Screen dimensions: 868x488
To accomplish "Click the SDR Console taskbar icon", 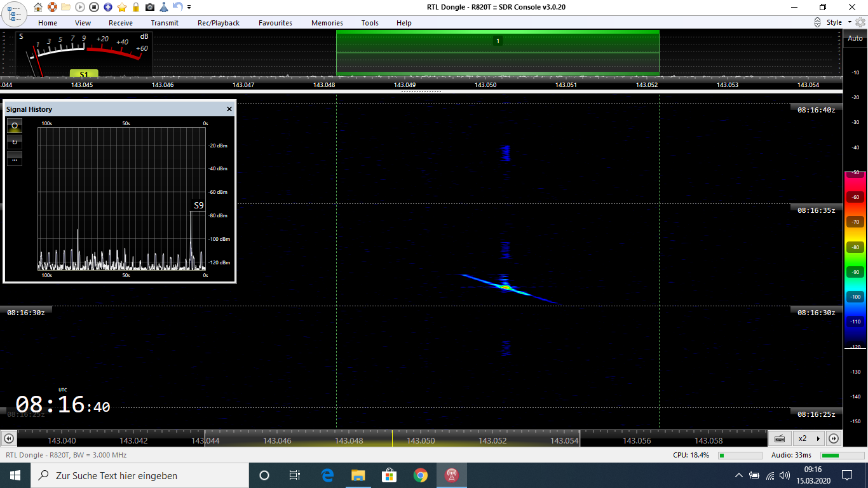I will tap(452, 475).
